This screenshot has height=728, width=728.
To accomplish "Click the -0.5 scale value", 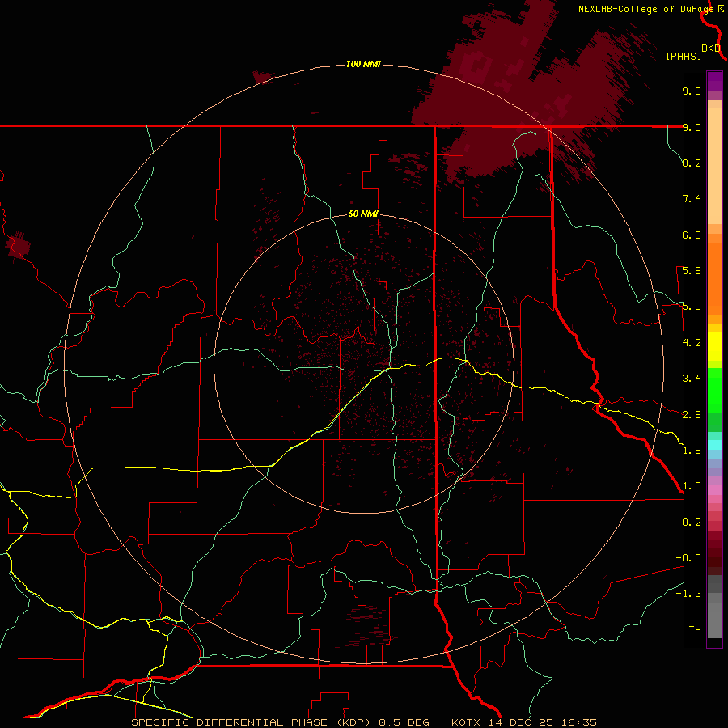I will pyautogui.click(x=688, y=558).
